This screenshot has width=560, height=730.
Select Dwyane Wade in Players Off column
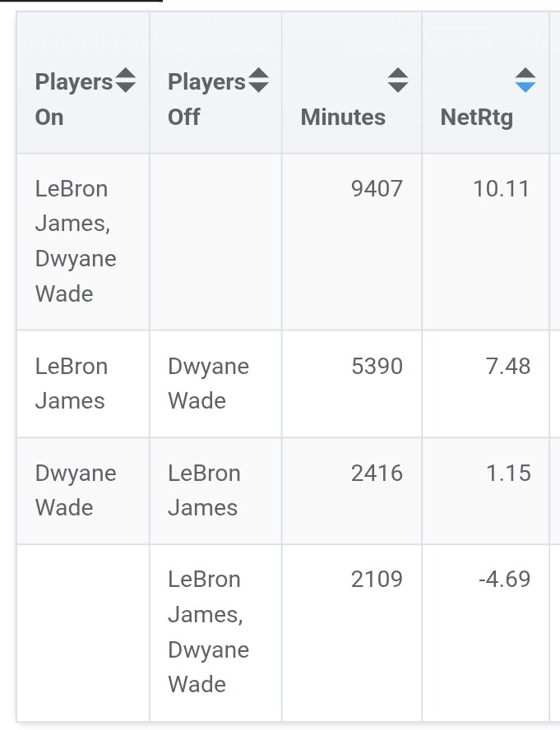click(x=208, y=384)
